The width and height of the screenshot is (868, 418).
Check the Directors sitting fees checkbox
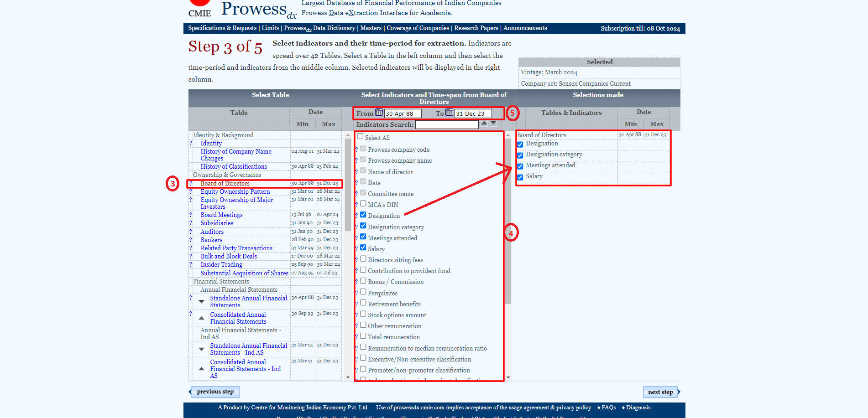pyautogui.click(x=363, y=258)
